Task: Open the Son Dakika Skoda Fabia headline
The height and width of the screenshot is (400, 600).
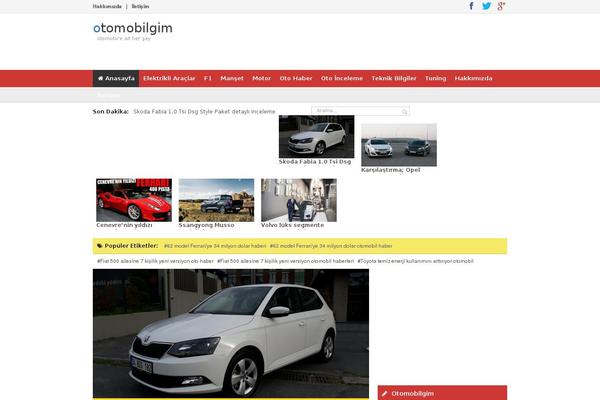Action: [204, 112]
